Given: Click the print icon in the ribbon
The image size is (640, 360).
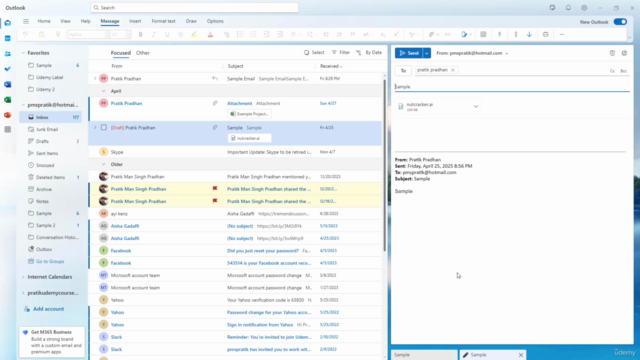Looking at the screenshot, I should coord(545,35).
